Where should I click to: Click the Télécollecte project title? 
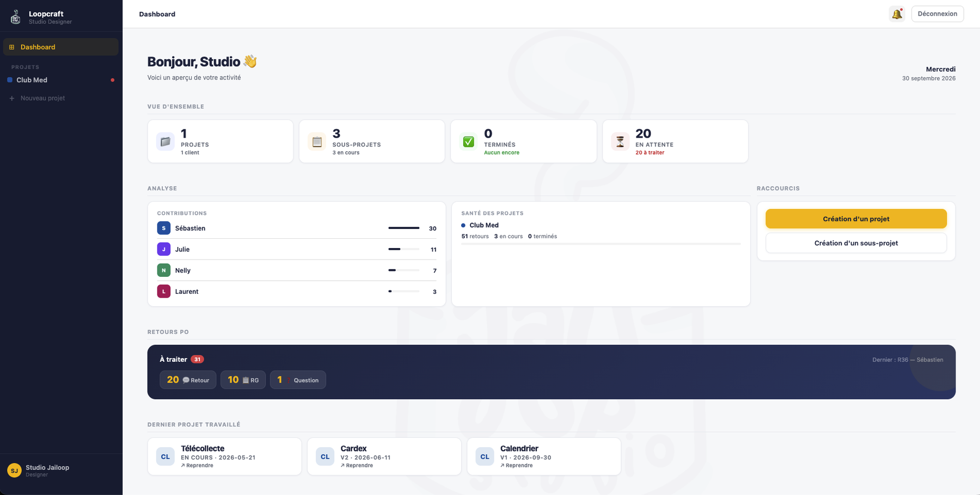[203, 449]
